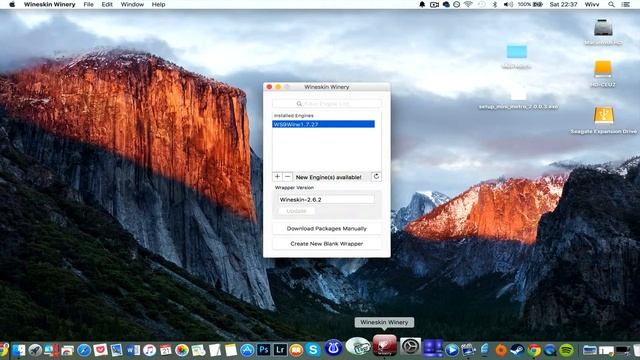The image size is (640, 360).
Task: Open the bell notification menu bar icon
Action: 422,4
